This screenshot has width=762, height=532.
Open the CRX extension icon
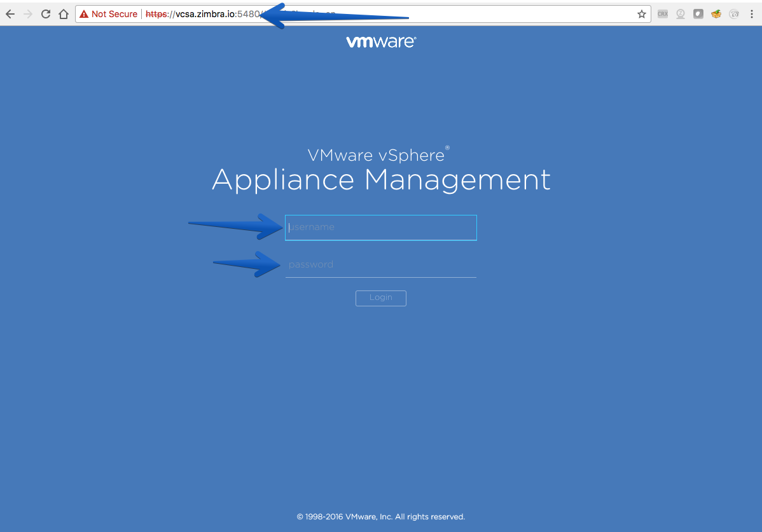(662, 14)
